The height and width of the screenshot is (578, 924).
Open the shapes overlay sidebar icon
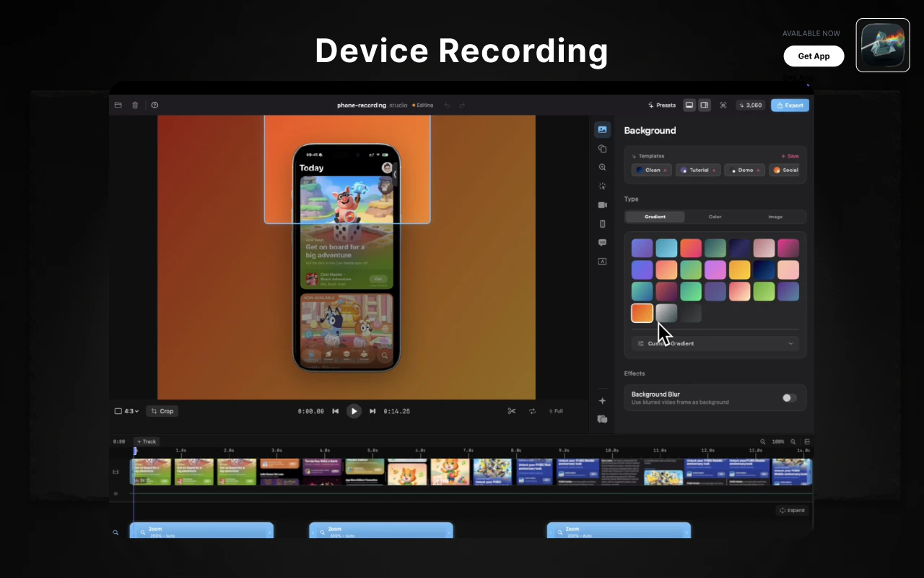coord(602,149)
